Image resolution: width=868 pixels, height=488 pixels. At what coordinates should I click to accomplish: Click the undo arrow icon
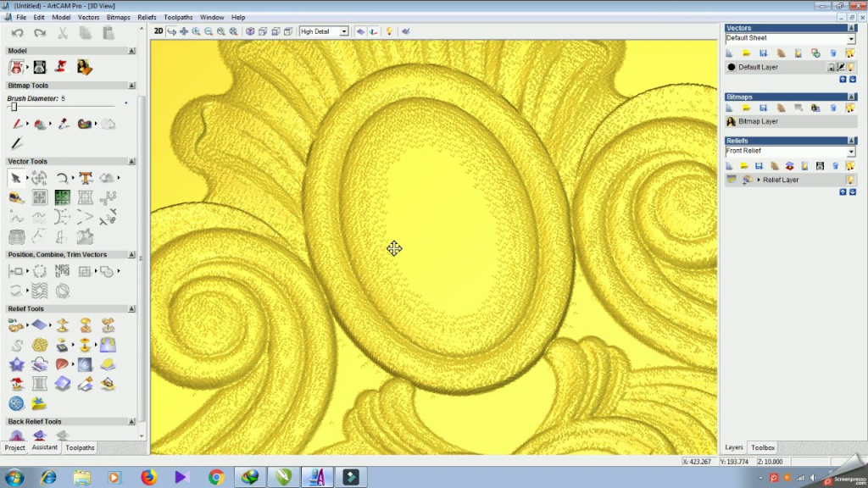click(x=17, y=33)
